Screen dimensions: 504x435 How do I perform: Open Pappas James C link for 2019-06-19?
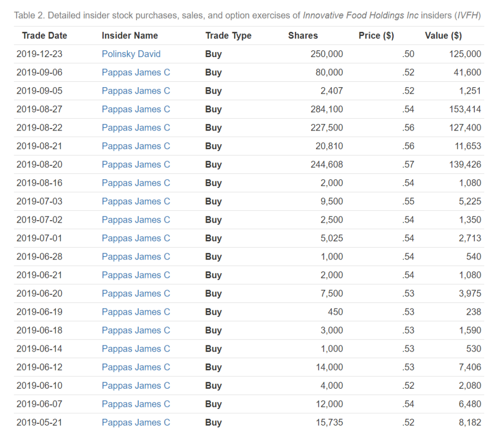(136, 312)
